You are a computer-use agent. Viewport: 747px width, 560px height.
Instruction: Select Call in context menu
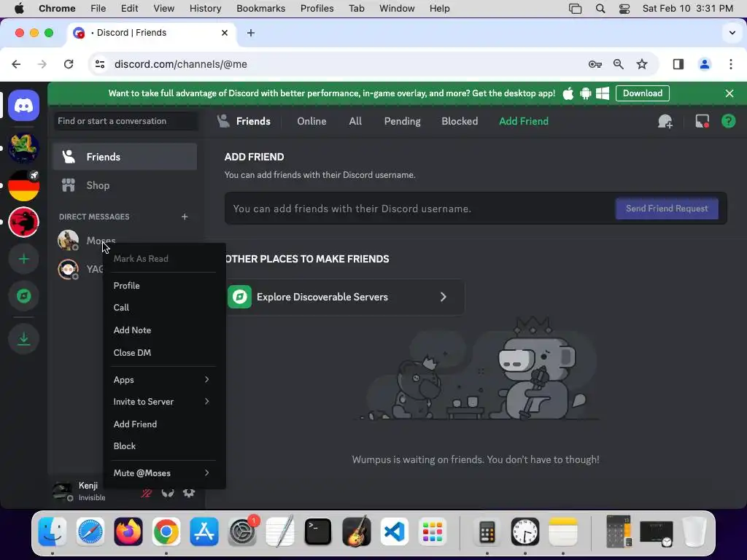(x=163, y=308)
